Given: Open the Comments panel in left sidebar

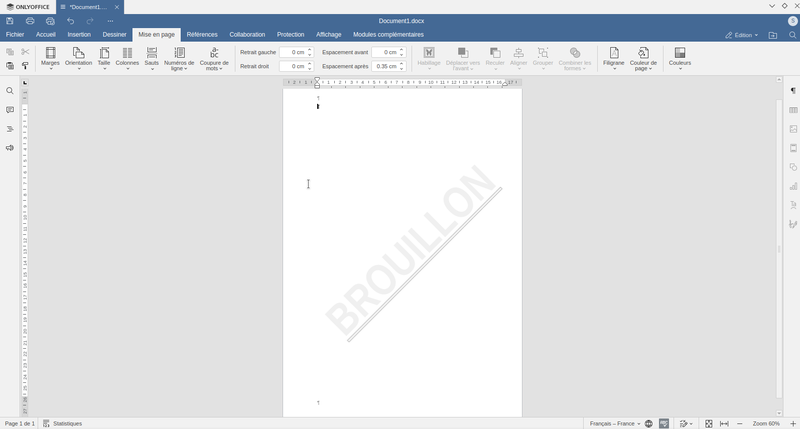Looking at the screenshot, I should click(x=10, y=110).
